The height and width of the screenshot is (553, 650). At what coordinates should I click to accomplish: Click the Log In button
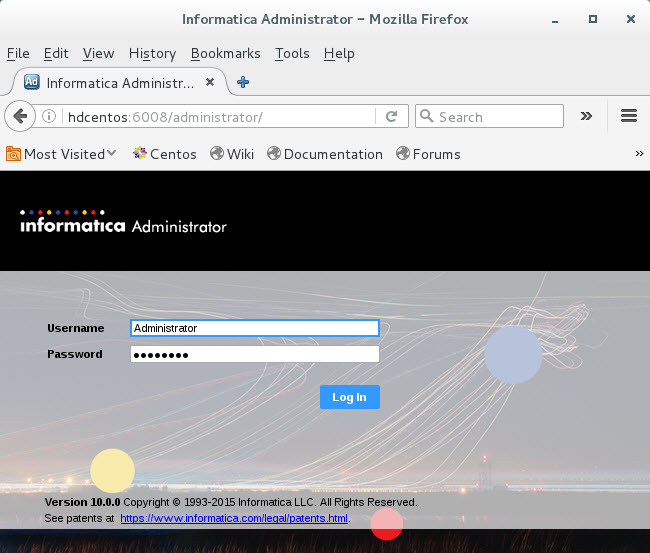coord(349,397)
